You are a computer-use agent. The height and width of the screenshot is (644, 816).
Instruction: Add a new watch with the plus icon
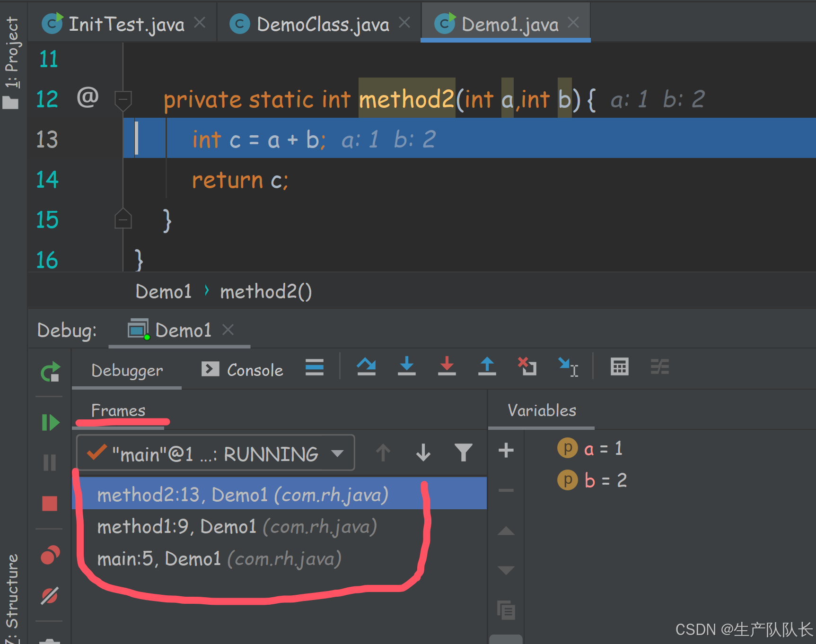[x=506, y=450]
